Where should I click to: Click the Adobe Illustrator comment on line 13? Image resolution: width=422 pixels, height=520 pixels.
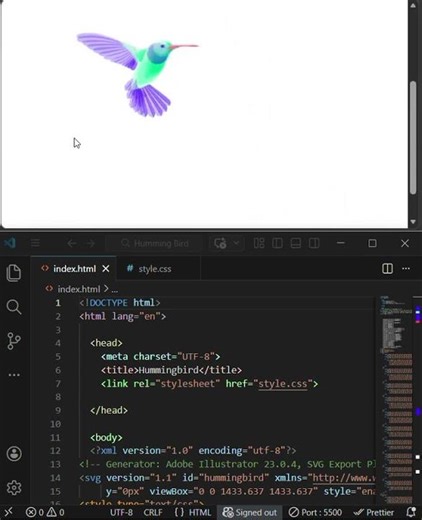227,464
